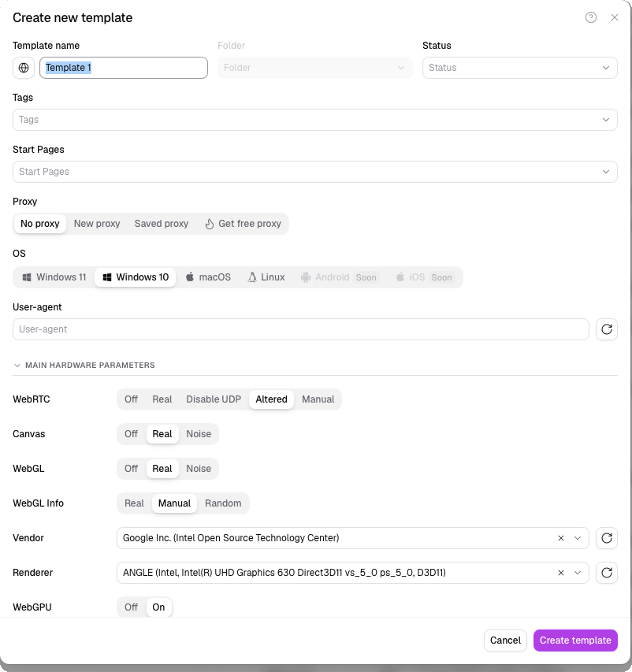
Task: Expand the Renderer dropdown list
Action: (578, 573)
